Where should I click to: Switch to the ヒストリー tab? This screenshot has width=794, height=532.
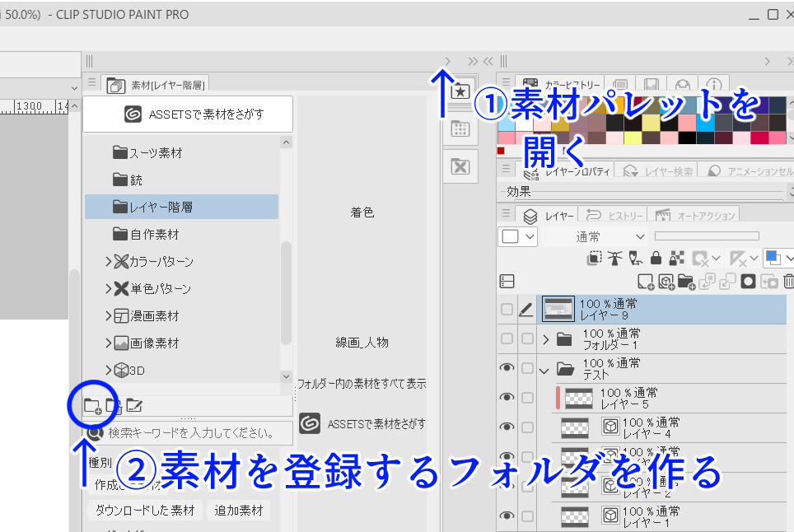pyautogui.click(x=614, y=216)
